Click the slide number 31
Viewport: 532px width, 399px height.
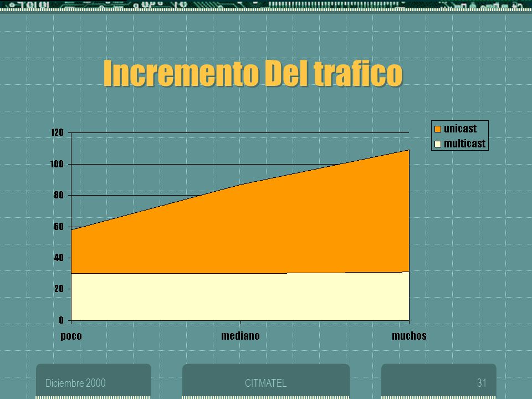[x=482, y=383]
